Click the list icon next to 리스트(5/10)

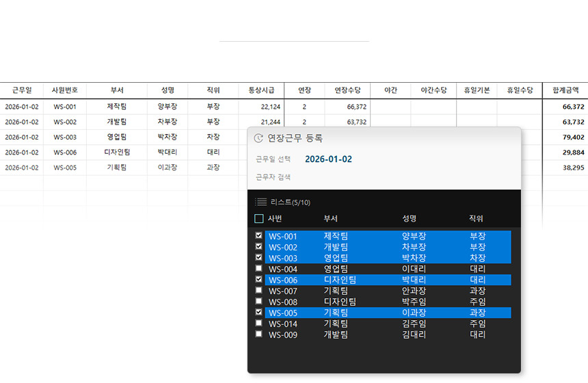pyautogui.click(x=260, y=202)
